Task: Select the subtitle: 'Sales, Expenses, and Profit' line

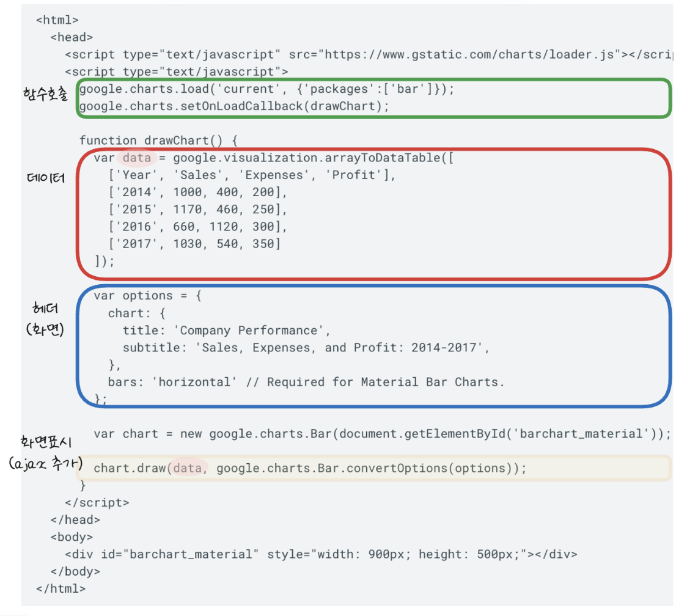Action: [306, 348]
